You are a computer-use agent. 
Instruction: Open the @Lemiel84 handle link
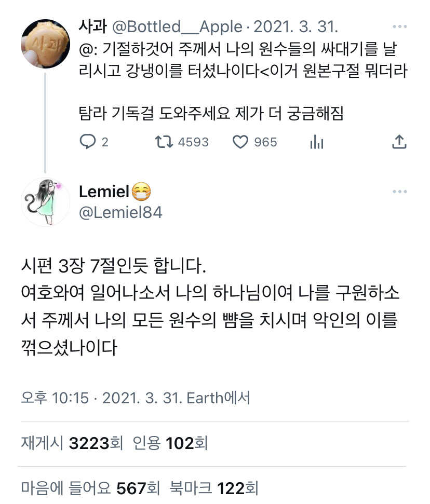[120, 212]
